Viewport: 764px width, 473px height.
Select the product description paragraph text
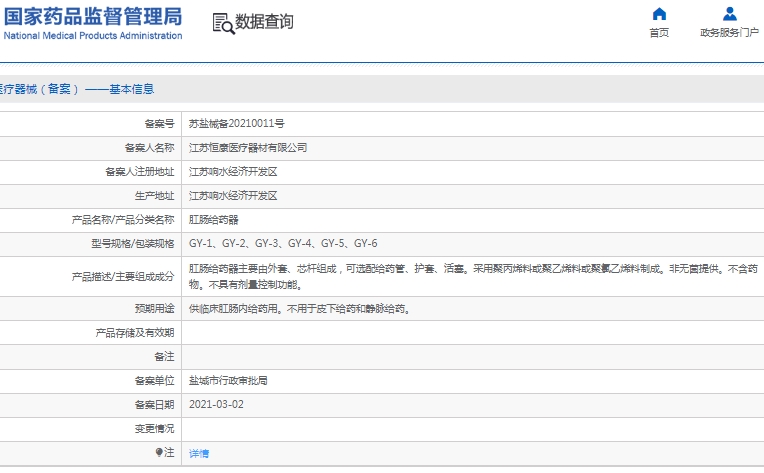point(473,277)
